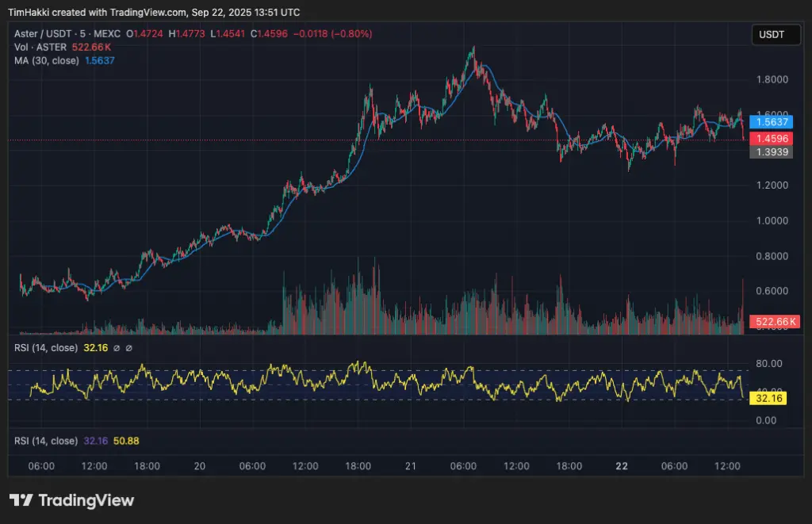
Task: Click the TradingView logo icon
Action: pyautogui.click(x=21, y=500)
